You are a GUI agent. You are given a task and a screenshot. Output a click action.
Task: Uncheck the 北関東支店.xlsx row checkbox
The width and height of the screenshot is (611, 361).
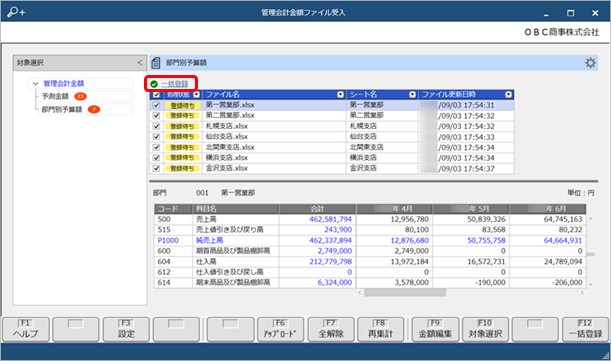point(156,147)
